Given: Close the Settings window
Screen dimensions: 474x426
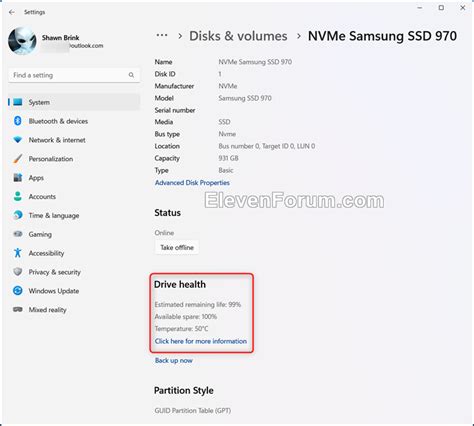Looking at the screenshot, I should pyautogui.click(x=463, y=8).
